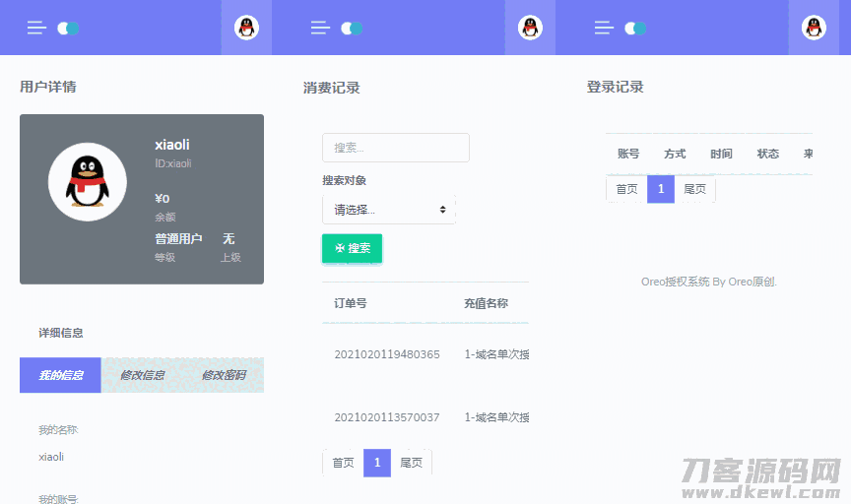Screen dimensions: 851x504
Task: Toggle the header switch above 消费记录
Action: coord(352,29)
